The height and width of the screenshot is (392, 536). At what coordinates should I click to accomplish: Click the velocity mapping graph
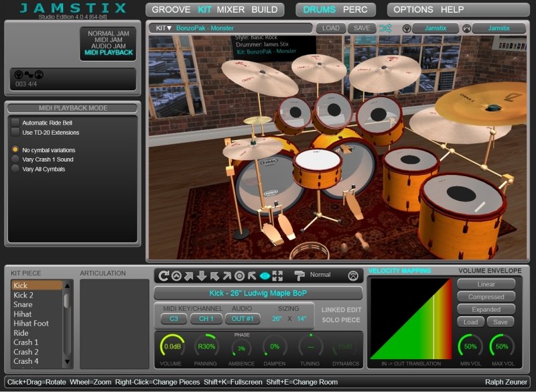tap(411, 318)
